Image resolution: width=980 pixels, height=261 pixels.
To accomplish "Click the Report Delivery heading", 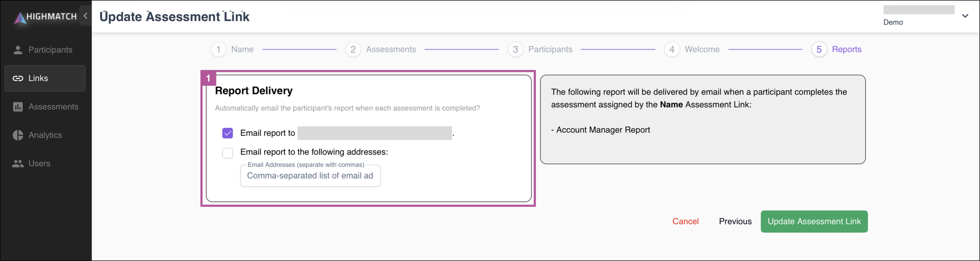I will click(x=253, y=91).
